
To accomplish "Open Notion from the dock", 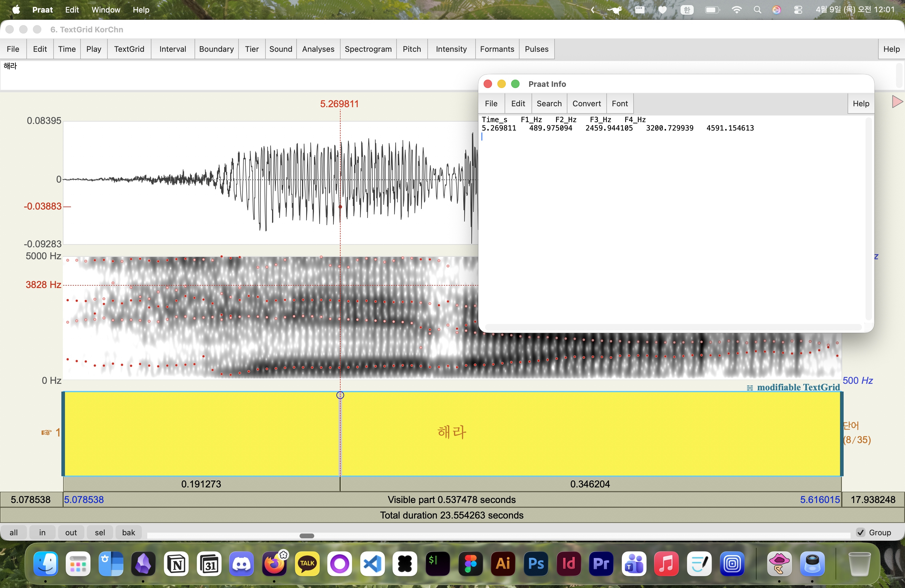I will 177,564.
